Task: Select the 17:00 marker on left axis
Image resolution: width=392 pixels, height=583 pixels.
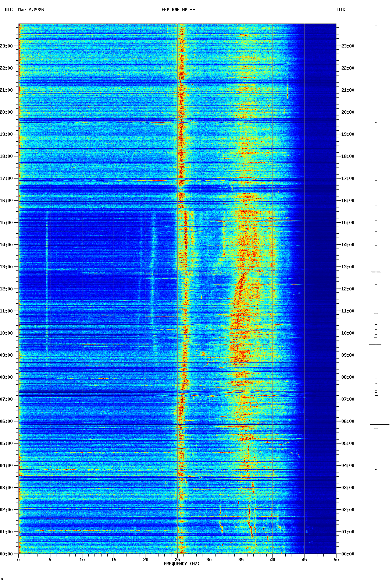Action: pos(6,179)
